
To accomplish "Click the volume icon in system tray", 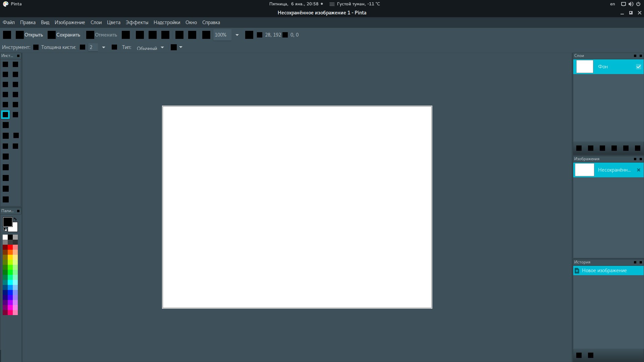I will 631,4.
